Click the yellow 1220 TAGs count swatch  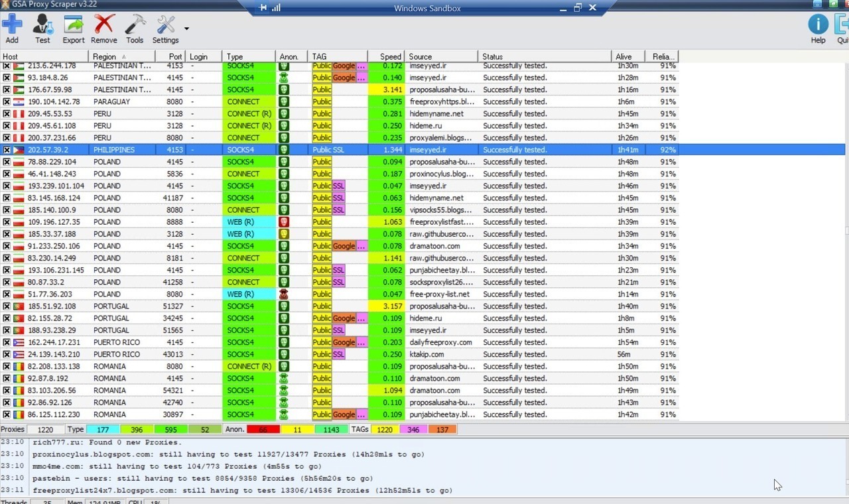[x=385, y=430]
